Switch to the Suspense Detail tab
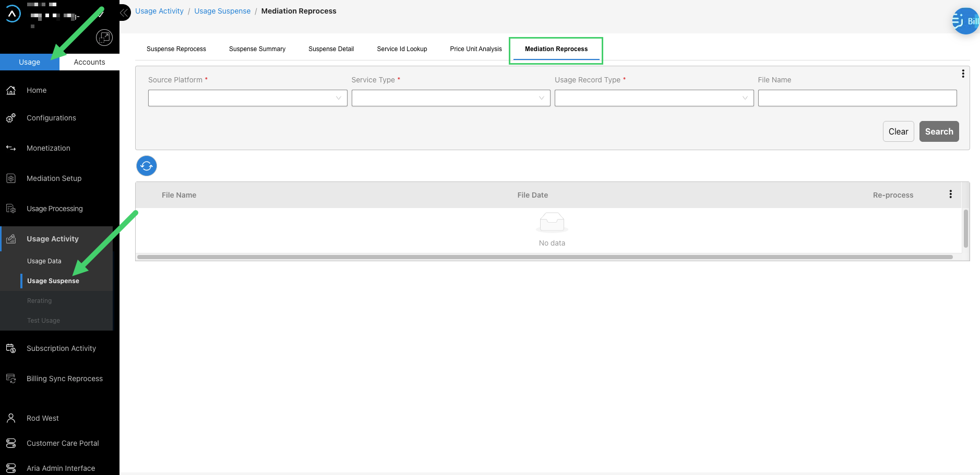The width and height of the screenshot is (980, 475). point(331,49)
